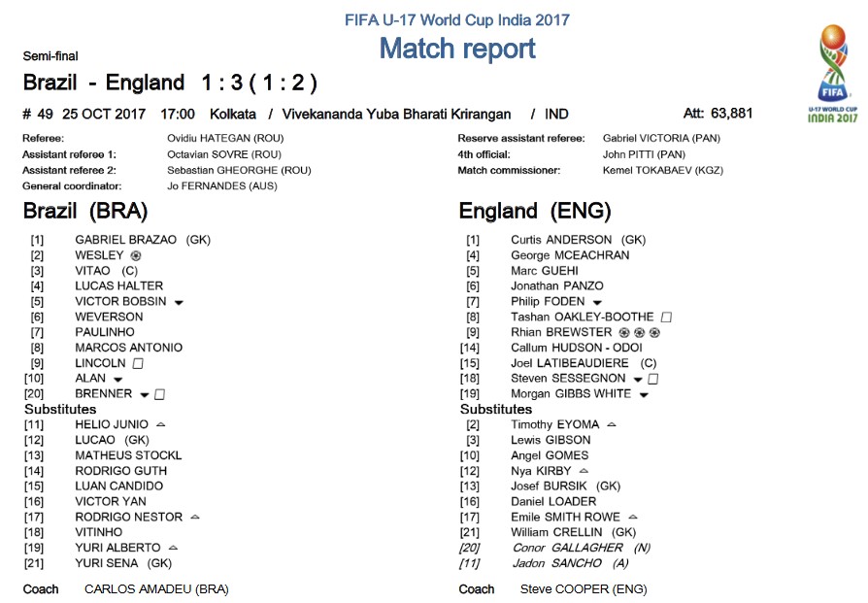Click the substituted-on arrow beside Timothy EYOMA
The height and width of the screenshot is (603, 868).
coord(612,424)
